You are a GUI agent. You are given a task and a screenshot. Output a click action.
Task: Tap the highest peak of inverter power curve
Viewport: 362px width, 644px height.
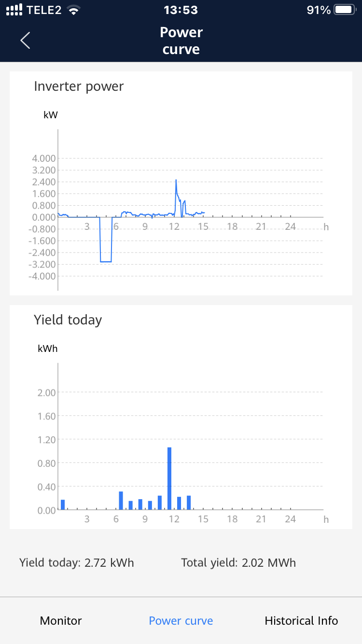[x=176, y=181]
